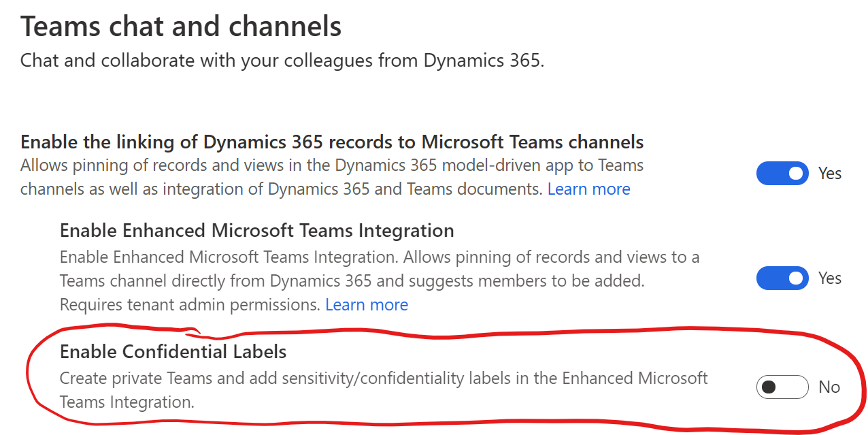Viewport: 868px width, 435px height.
Task: Open Learn more link after tenant admin permissions
Action: 367,305
